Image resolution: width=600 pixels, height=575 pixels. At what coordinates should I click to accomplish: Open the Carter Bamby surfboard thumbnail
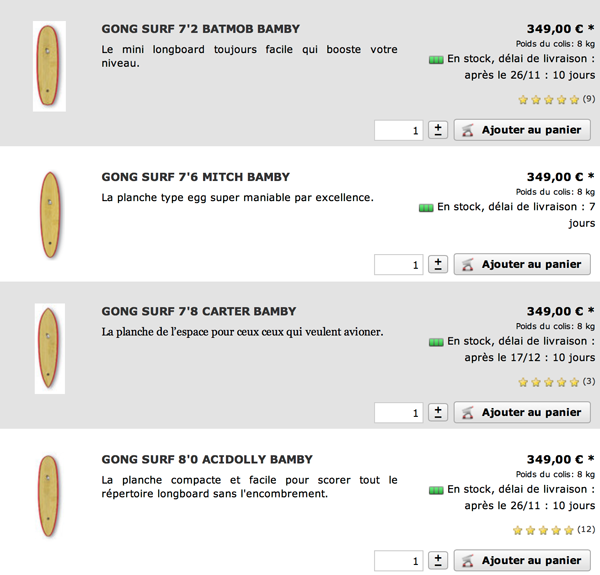[50, 349]
